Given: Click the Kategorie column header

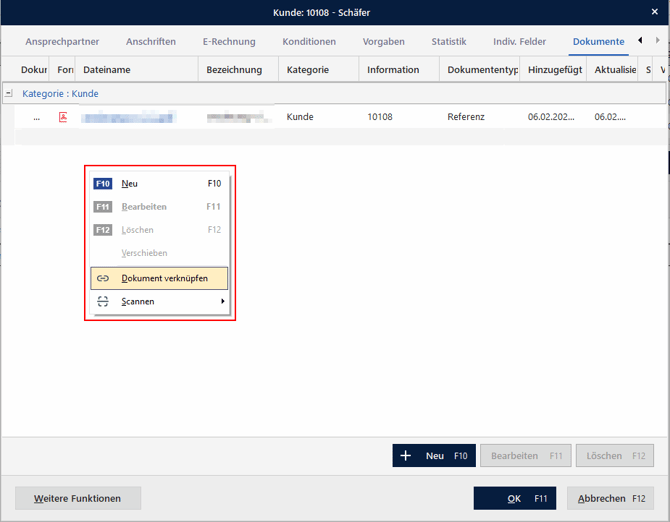Looking at the screenshot, I should tap(308, 70).
